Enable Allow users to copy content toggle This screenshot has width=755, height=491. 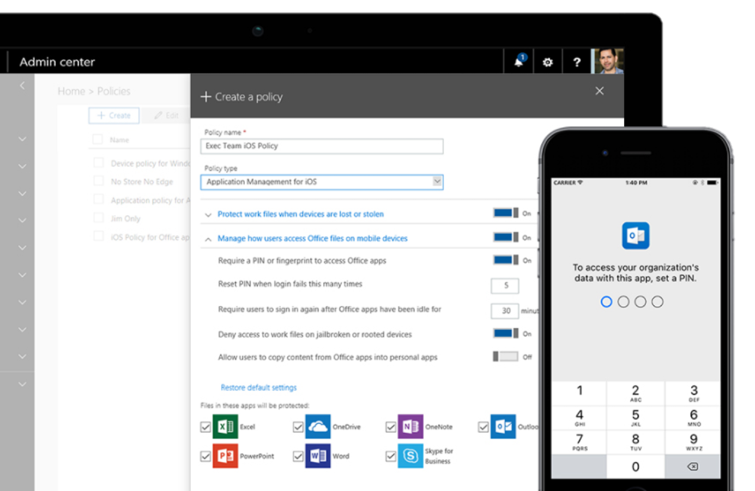click(x=505, y=356)
